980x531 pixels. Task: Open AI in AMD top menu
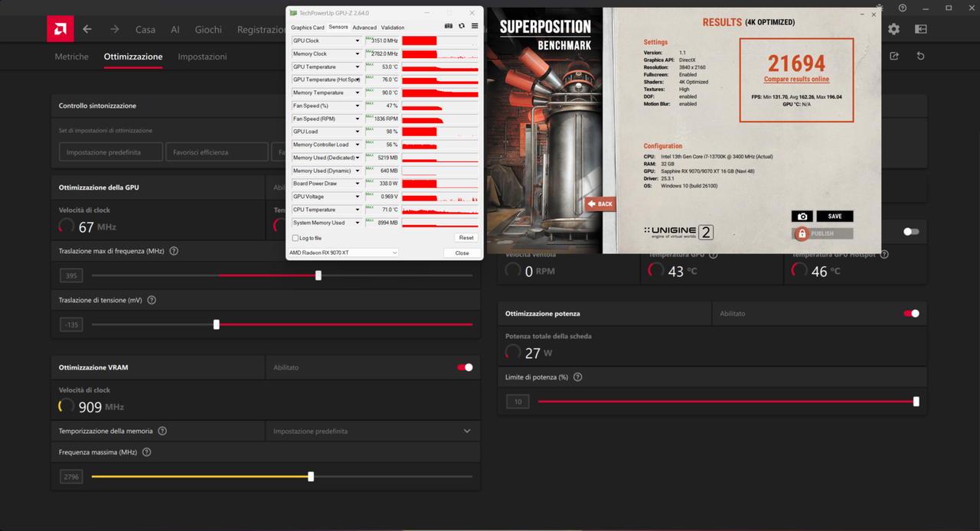click(x=175, y=30)
